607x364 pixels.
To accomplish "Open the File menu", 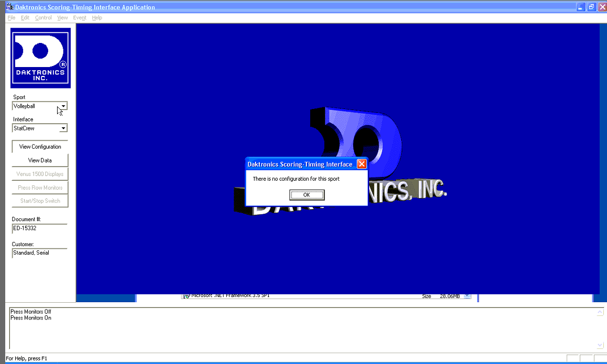I will (x=12, y=18).
